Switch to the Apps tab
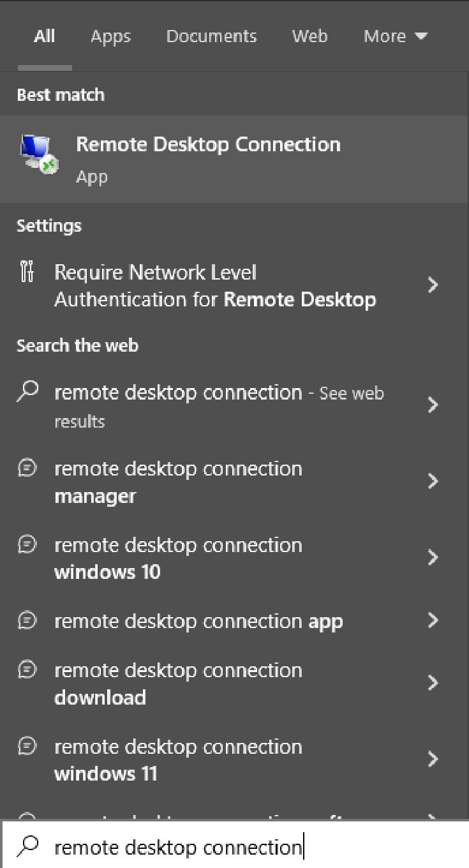469x868 pixels. click(x=110, y=37)
